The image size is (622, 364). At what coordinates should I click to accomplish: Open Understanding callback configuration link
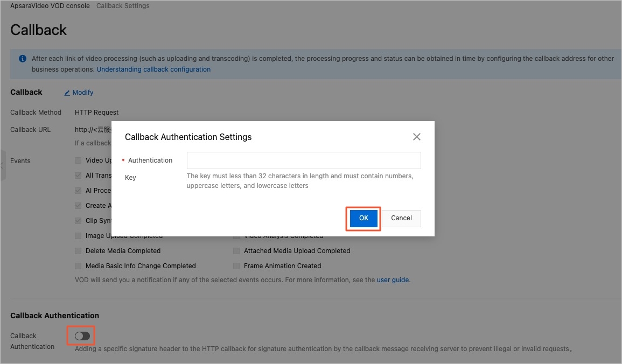coord(153,69)
